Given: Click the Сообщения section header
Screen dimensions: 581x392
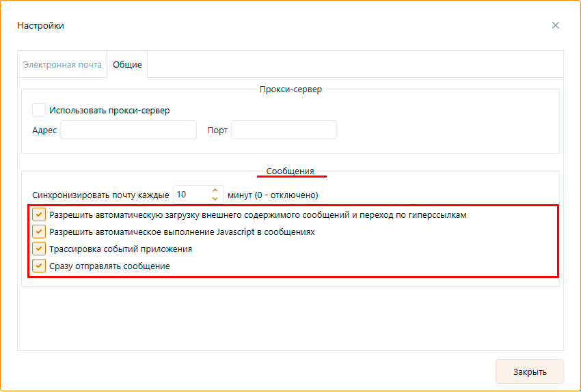Looking at the screenshot, I should [290, 171].
